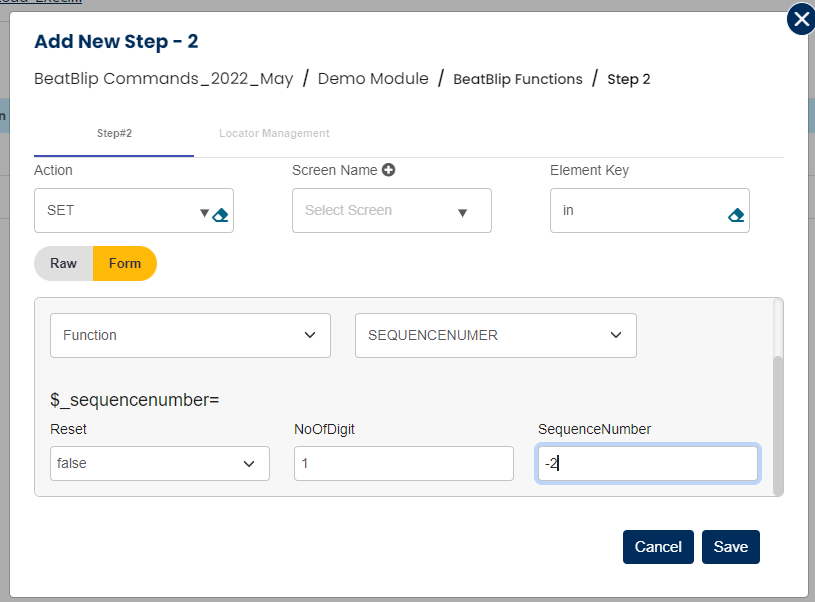The height and width of the screenshot is (602, 815).
Task: Select the Step#2 tab
Action: (114, 133)
